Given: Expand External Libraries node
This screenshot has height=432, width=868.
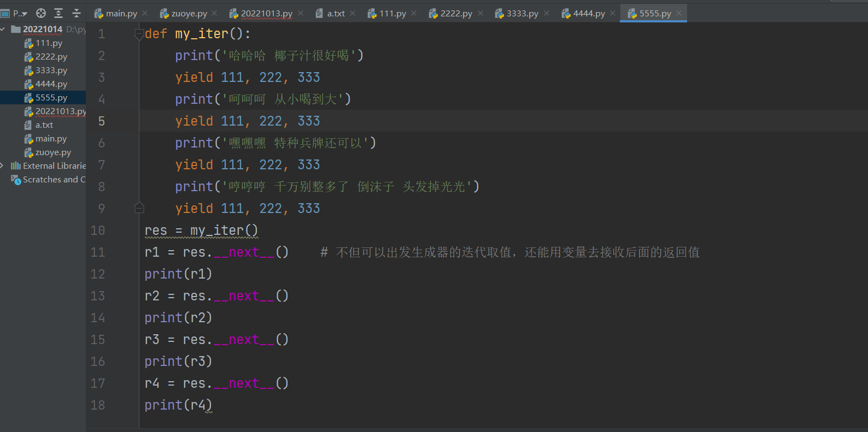Looking at the screenshot, I should tap(2, 165).
